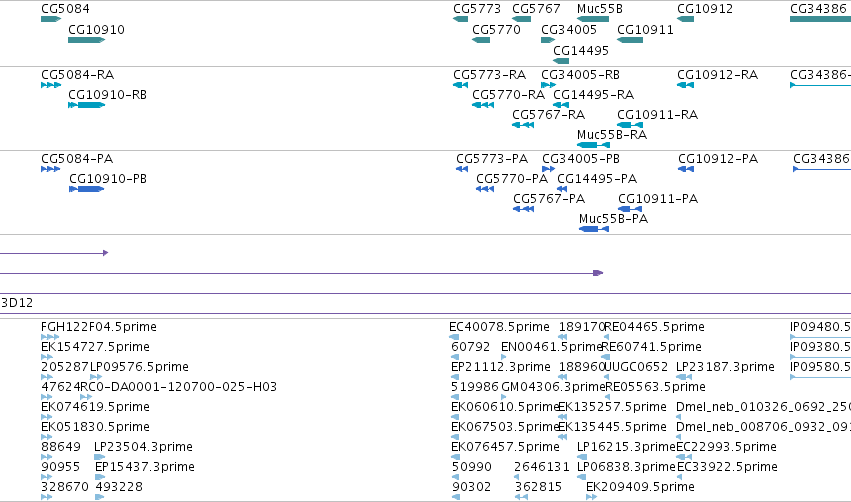
Task: Select the Muc55B-RA transcript label
Action: point(612,135)
